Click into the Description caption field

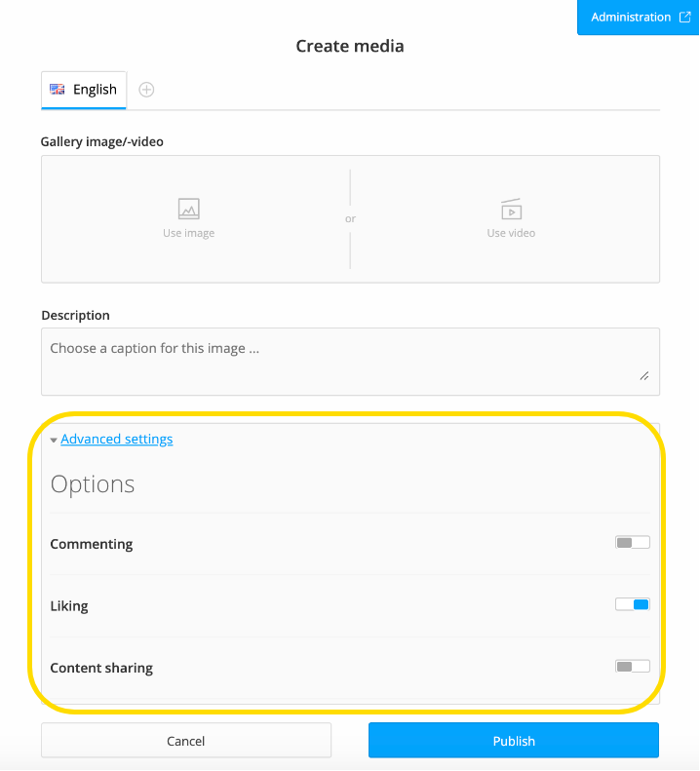point(350,362)
